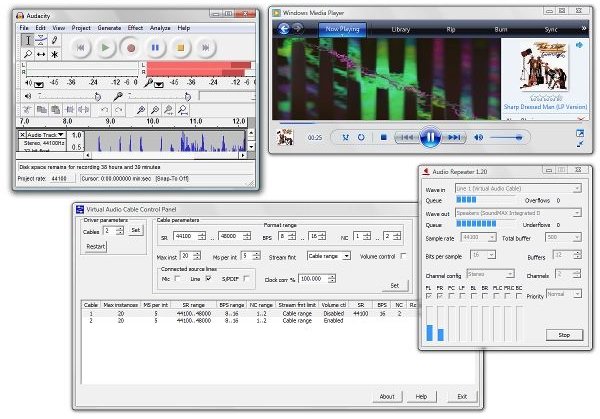Viewport: 600px width, 419px height.
Task: Click Audacity Fit Selection zoom icon
Action: click(169, 110)
